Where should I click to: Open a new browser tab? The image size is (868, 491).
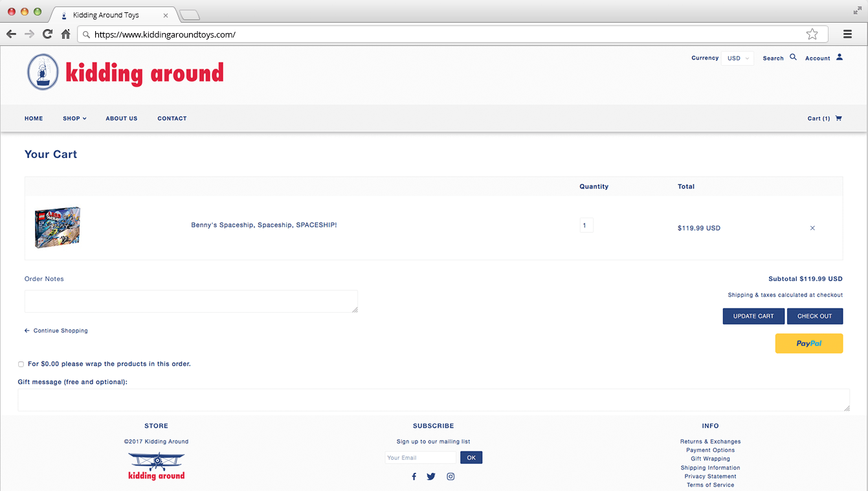click(189, 15)
